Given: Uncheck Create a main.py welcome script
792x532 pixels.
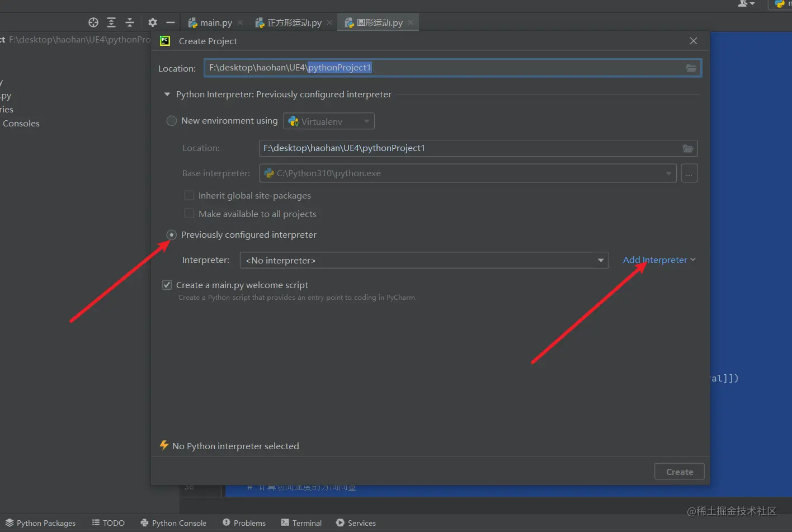Looking at the screenshot, I should point(167,285).
